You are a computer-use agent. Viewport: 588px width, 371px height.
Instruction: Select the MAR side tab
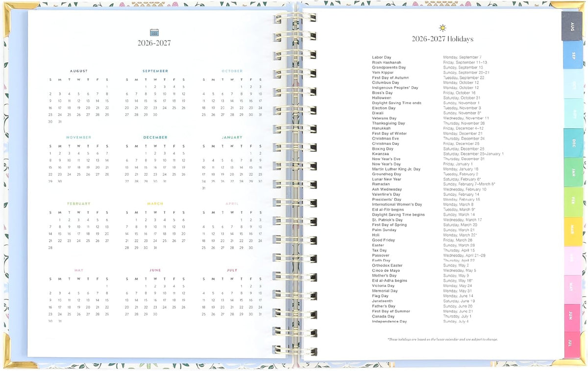[572, 231]
